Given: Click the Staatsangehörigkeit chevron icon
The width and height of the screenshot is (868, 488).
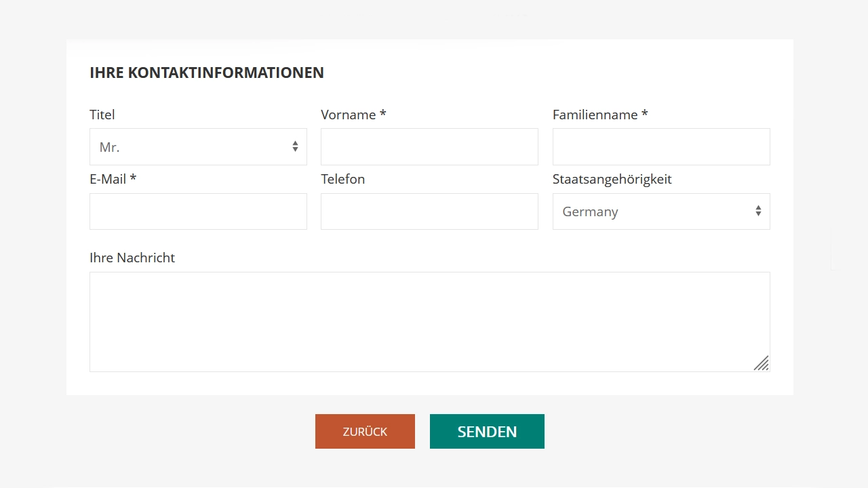Looking at the screenshot, I should 758,211.
